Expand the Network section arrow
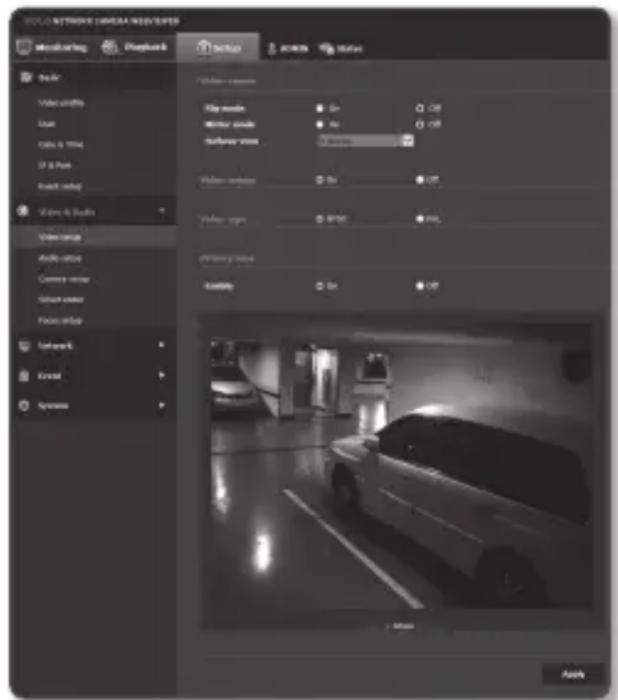The height and width of the screenshot is (700, 618). pos(162,345)
